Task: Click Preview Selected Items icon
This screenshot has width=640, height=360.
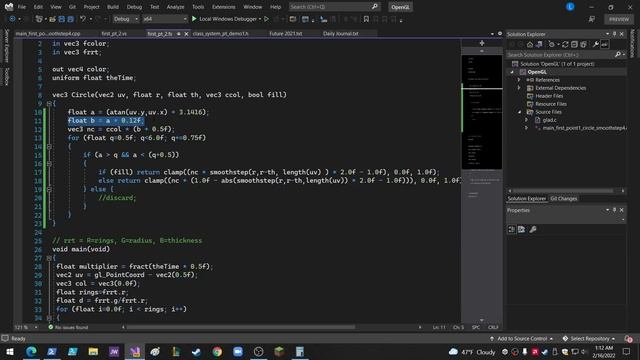Action: (604, 44)
